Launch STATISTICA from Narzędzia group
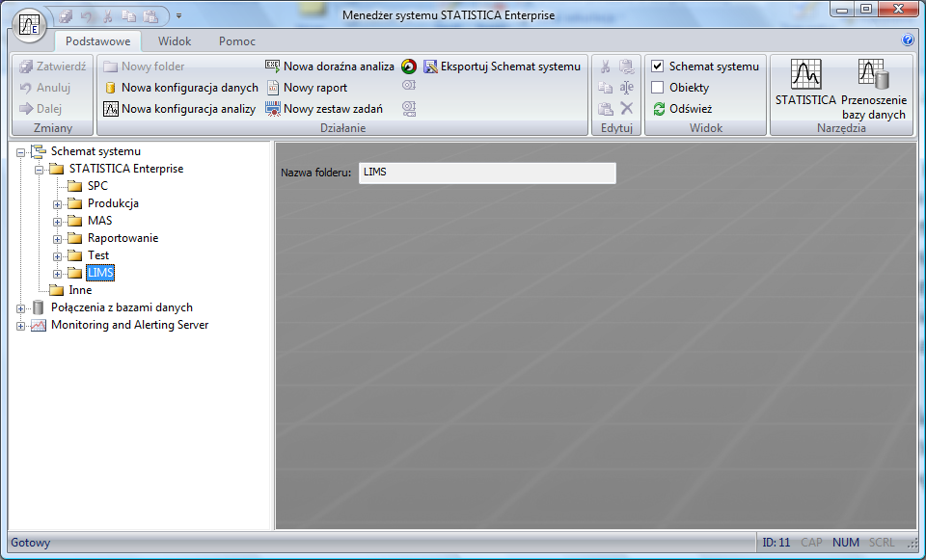926x560 pixels. pyautogui.click(x=805, y=83)
